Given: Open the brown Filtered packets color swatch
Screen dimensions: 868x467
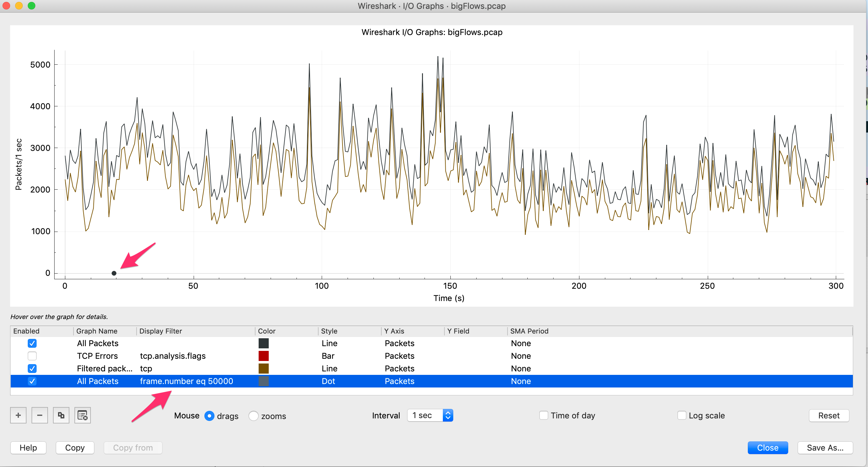Looking at the screenshot, I should pyautogui.click(x=263, y=368).
